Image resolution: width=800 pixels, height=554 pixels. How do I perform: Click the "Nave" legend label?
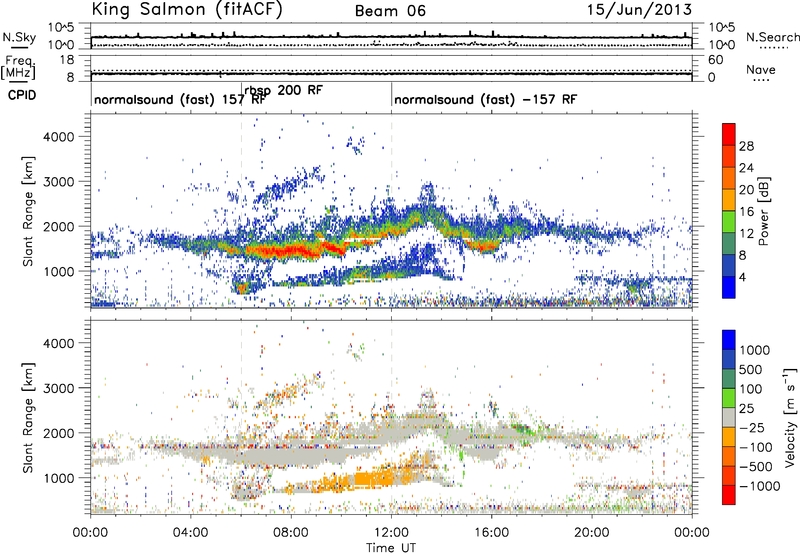pyautogui.click(x=761, y=70)
